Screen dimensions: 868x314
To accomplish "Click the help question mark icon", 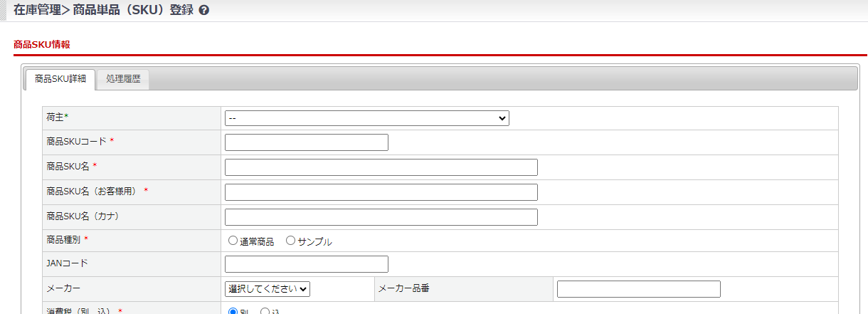I will (204, 11).
